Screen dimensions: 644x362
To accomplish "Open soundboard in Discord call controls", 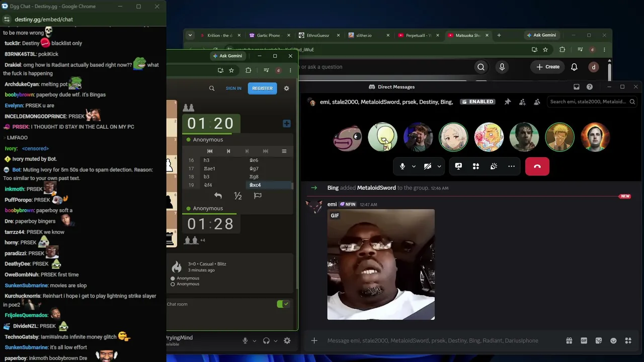I will 494,166.
